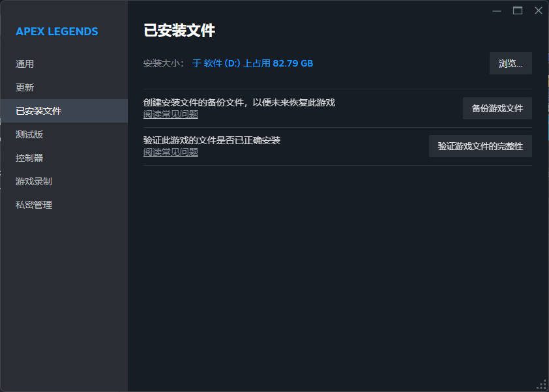549x392 pixels.
Task: Minimize the properties window
Action: pyautogui.click(x=496, y=11)
